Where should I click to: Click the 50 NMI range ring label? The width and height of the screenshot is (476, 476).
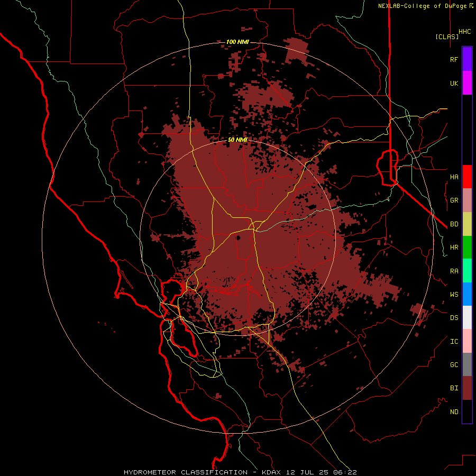(x=237, y=140)
